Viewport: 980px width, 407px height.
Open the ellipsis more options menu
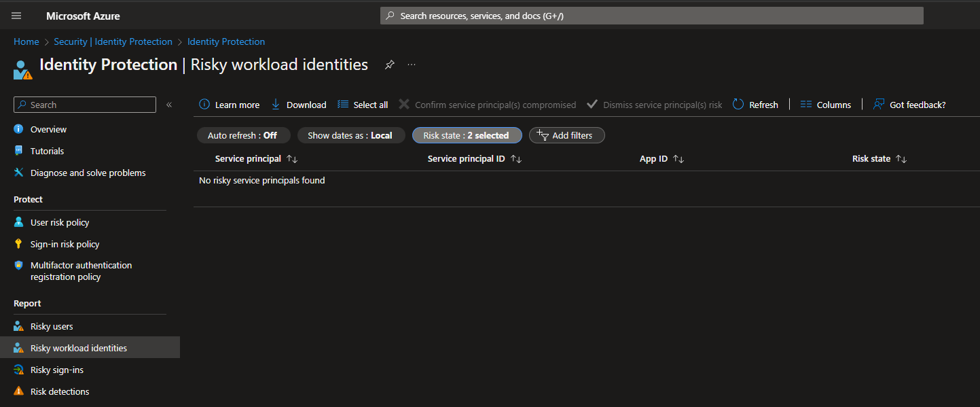412,65
